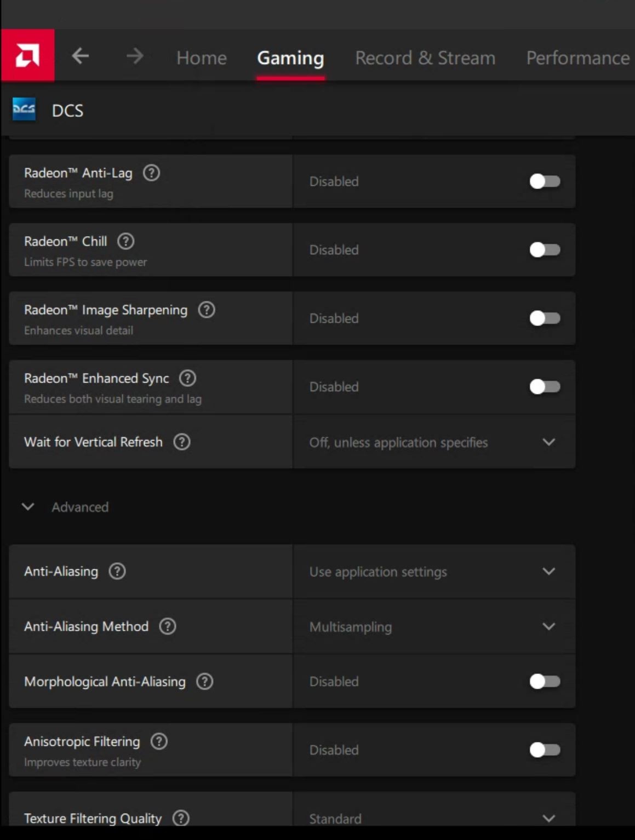
Task: Enable Anisotropic Filtering switch
Action: (x=545, y=750)
